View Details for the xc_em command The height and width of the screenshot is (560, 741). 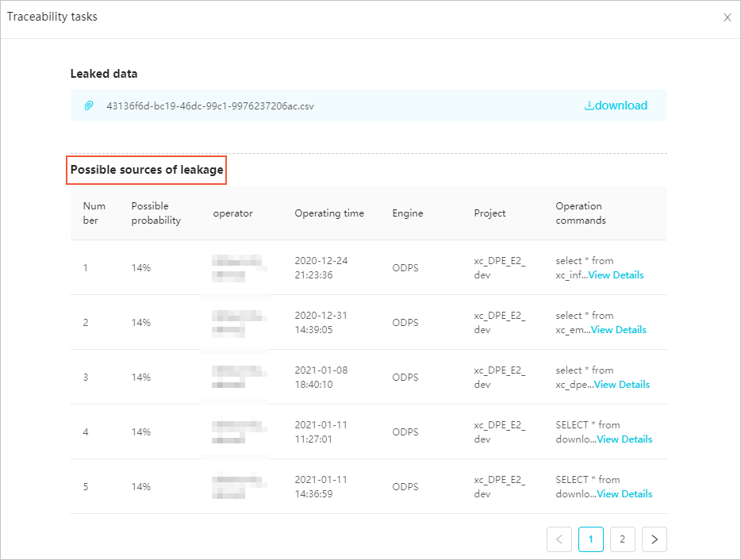619,330
